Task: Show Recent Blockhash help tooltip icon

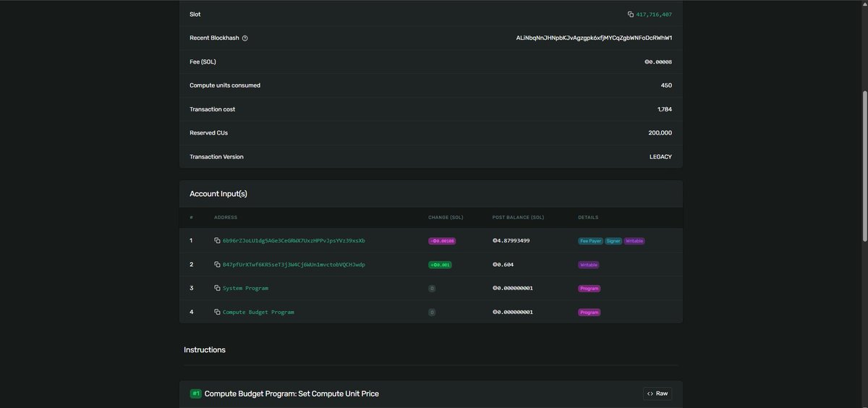Action: point(244,38)
